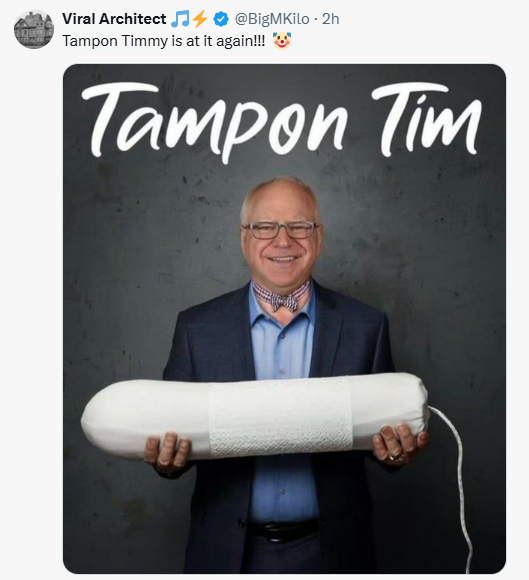Click the lightning bolt emoji in display name

tap(200, 19)
